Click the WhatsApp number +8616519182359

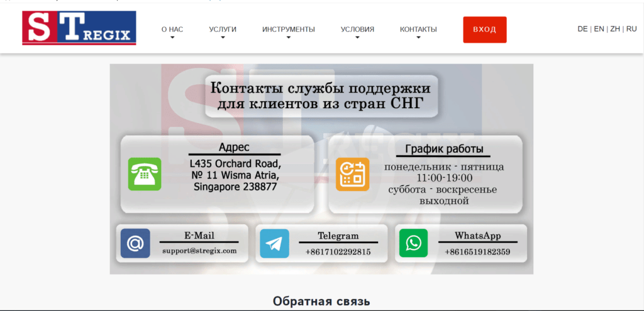point(477,252)
